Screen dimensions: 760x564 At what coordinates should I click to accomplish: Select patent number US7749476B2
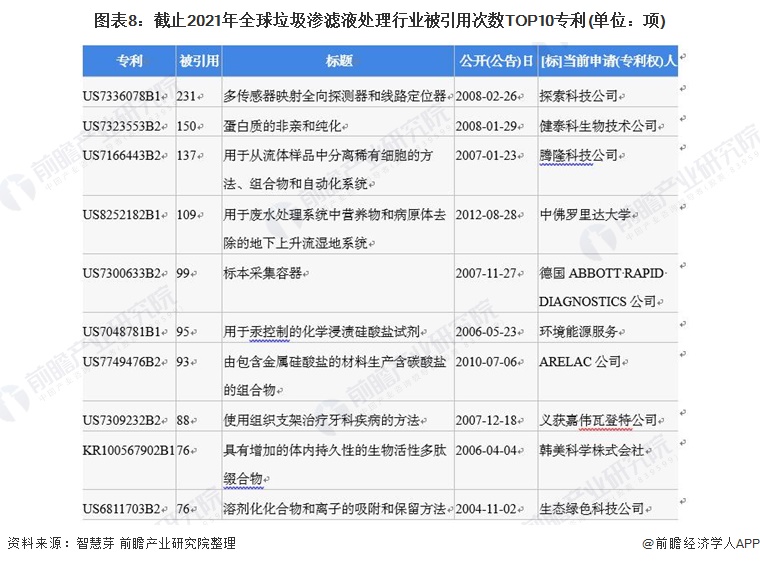(x=122, y=362)
